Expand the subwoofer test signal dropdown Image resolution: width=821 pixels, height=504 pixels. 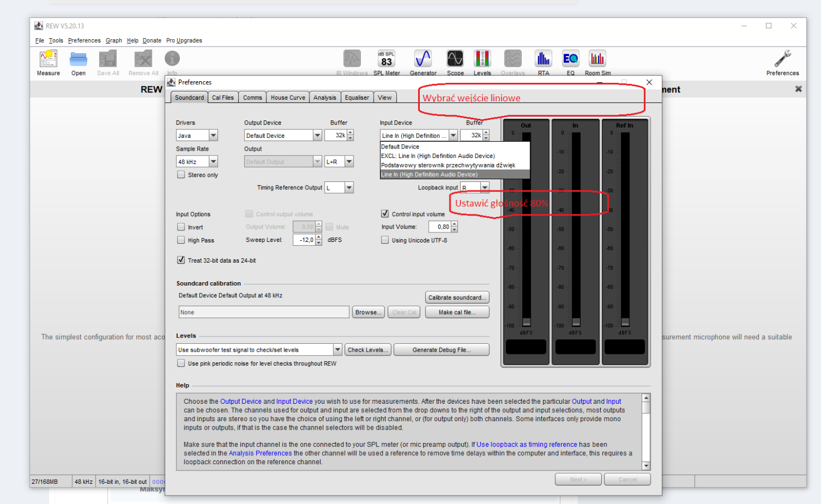[337, 350]
